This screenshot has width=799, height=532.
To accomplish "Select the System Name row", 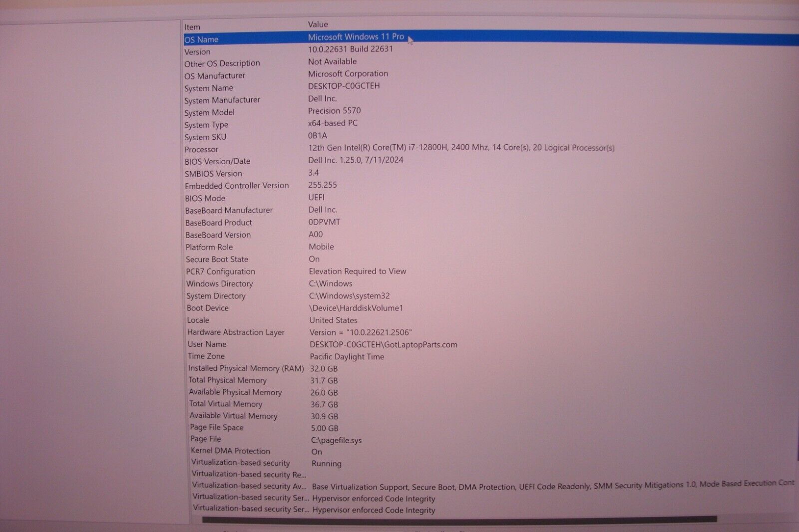I will (x=491, y=87).
